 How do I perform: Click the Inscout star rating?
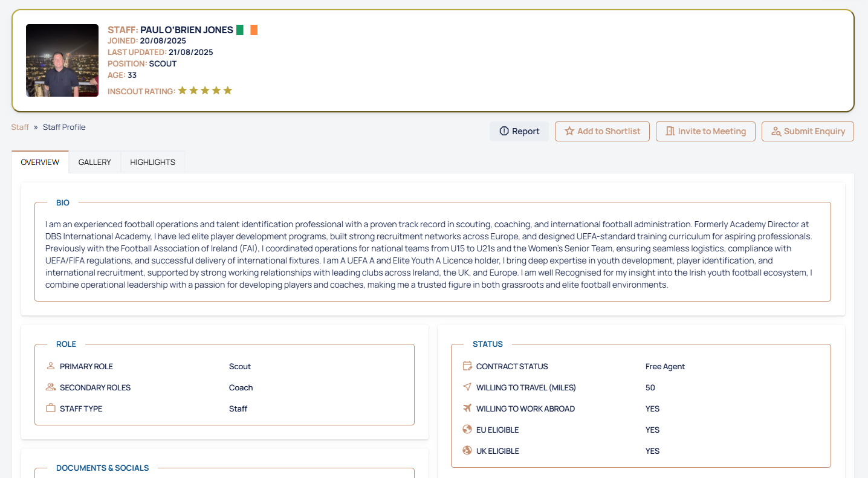[x=205, y=91]
